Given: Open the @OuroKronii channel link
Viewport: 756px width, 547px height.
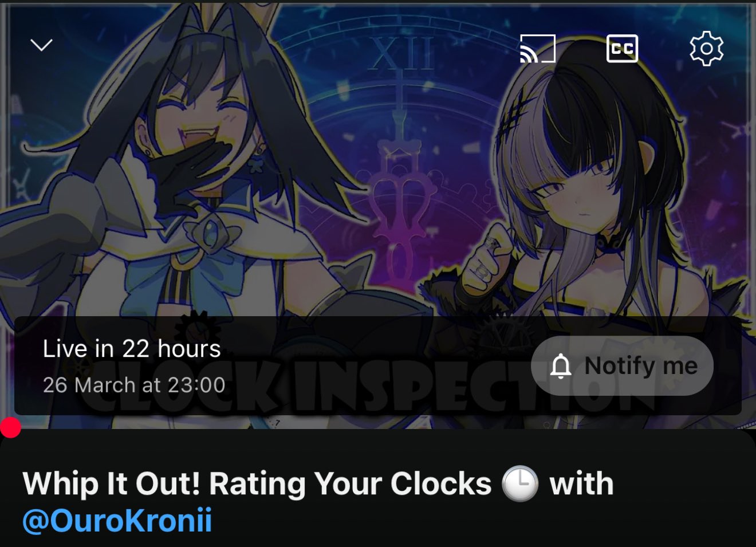Looking at the screenshot, I should click(117, 520).
